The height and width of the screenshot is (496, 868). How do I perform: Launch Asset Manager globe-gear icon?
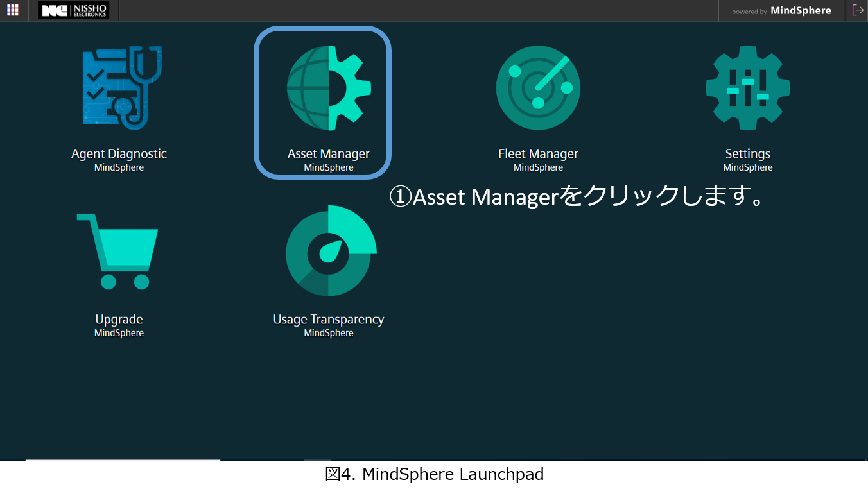[329, 88]
